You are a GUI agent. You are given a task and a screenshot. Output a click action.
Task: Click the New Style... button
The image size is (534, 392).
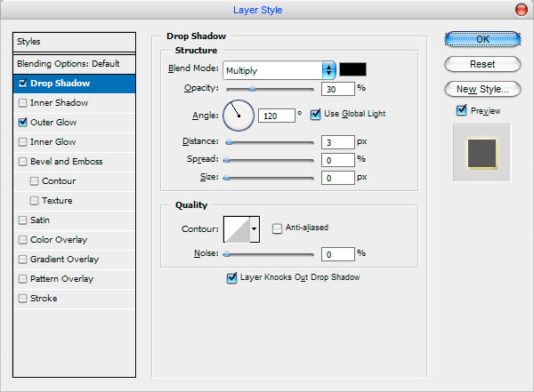tap(482, 89)
